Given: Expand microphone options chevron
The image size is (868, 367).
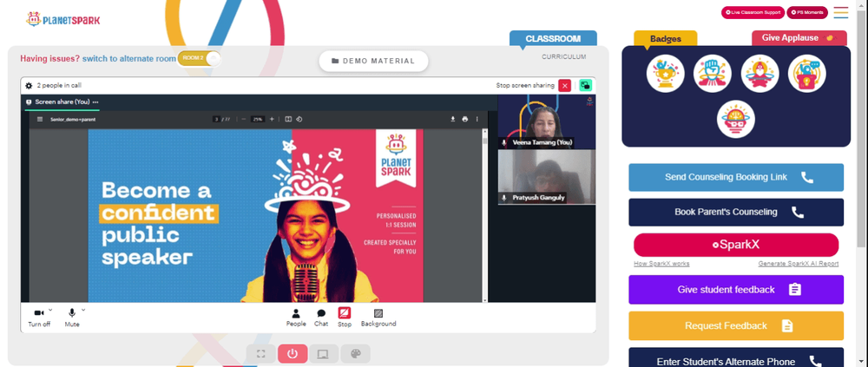Looking at the screenshot, I should pyautogui.click(x=83, y=310).
